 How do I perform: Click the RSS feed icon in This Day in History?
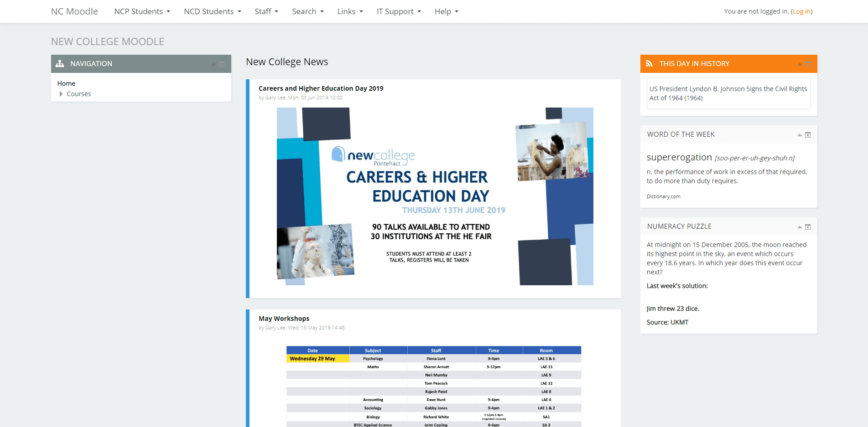tap(649, 64)
